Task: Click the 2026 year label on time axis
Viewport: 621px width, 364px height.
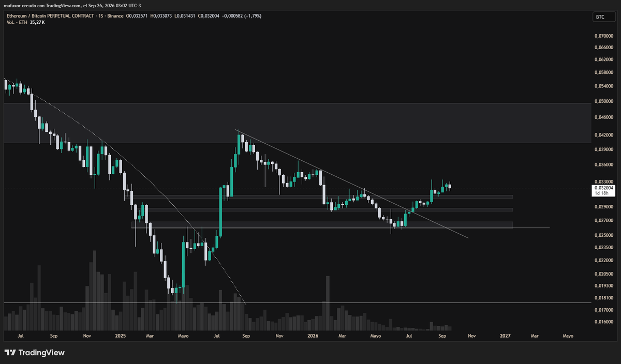Action: click(x=313, y=336)
